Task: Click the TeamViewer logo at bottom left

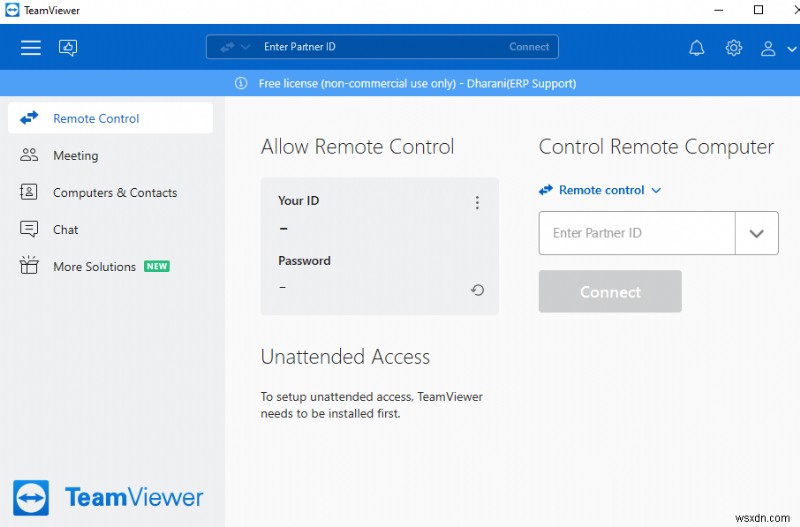Action: tap(109, 497)
